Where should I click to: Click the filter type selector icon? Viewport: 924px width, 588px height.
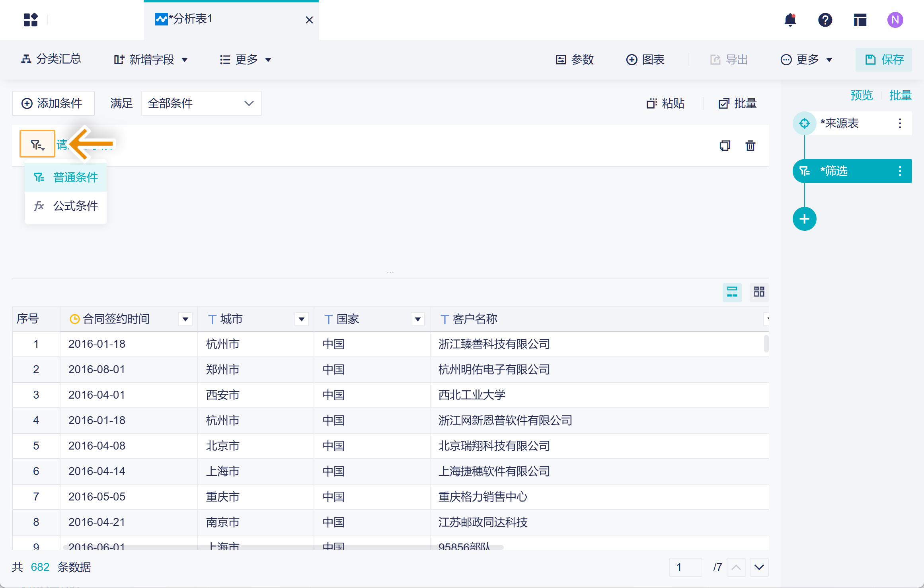pyautogui.click(x=37, y=144)
